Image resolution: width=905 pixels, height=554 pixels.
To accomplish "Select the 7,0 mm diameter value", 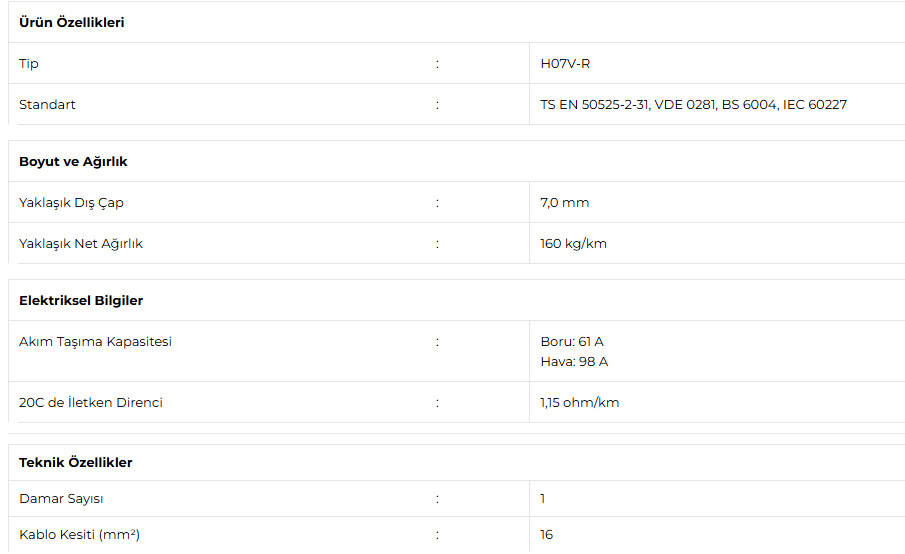I will point(564,203).
